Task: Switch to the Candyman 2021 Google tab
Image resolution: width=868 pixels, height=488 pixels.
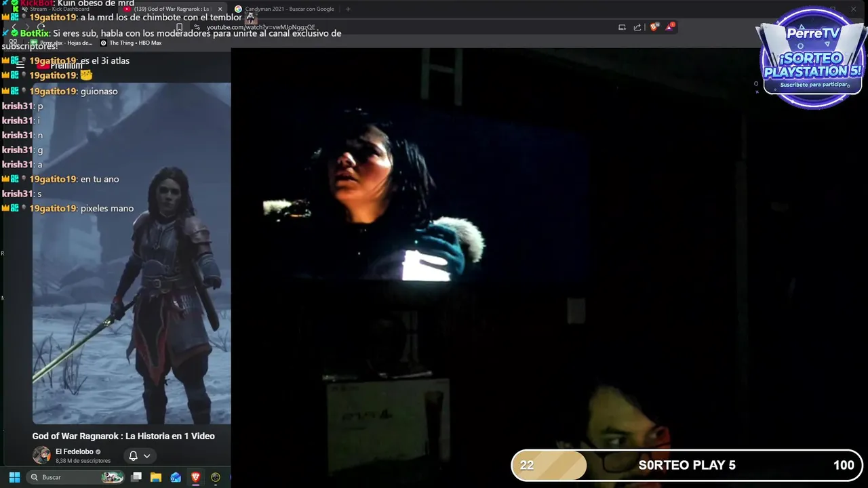Action: coord(290,9)
